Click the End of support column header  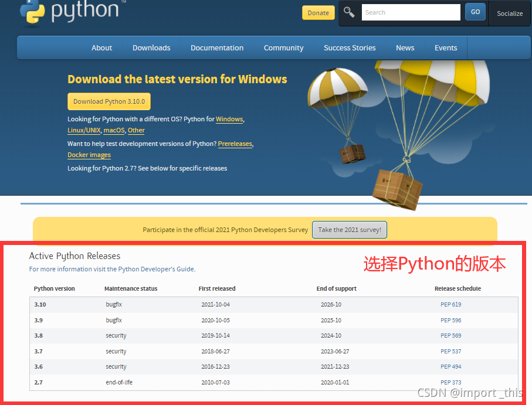click(337, 289)
